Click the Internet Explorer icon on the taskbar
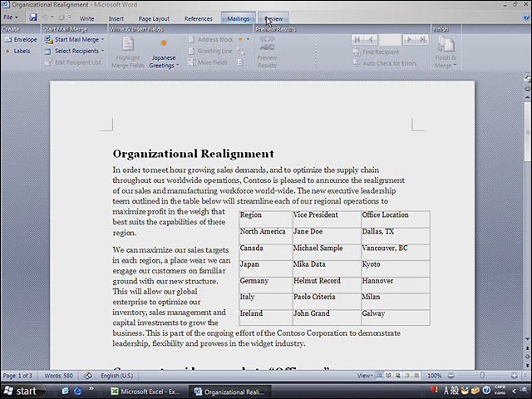The image size is (532, 399). coord(77,392)
